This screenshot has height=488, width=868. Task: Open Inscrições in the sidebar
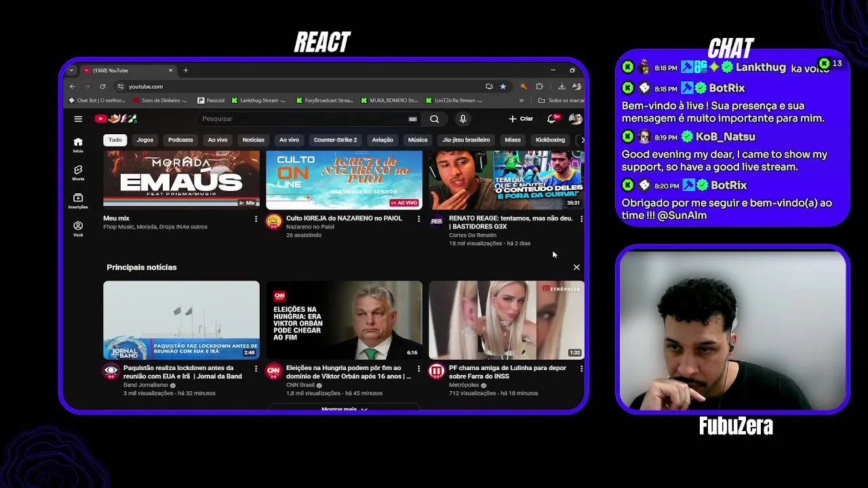pyautogui.click(x=78, y=201)
